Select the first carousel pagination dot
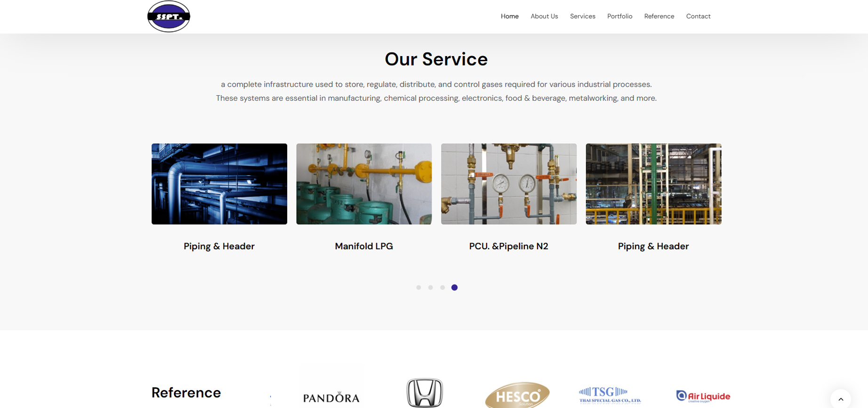The height and width of the screenshot is (408, 868). pyautogui.click(x=418, y=287)
